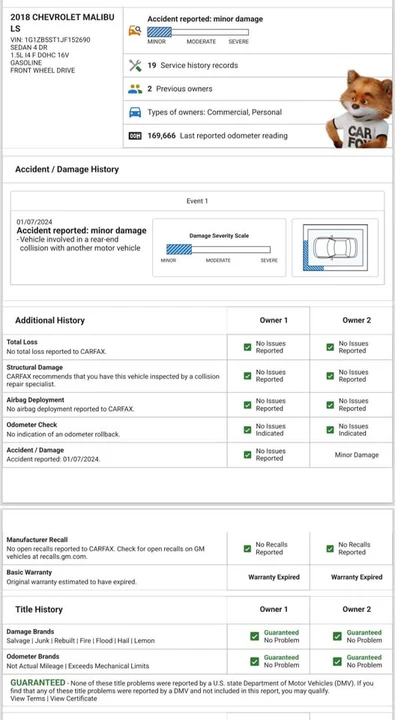Screen dimensions: 395x720
Task: Click the car damage location diagram
Action: tap(335, 248)
